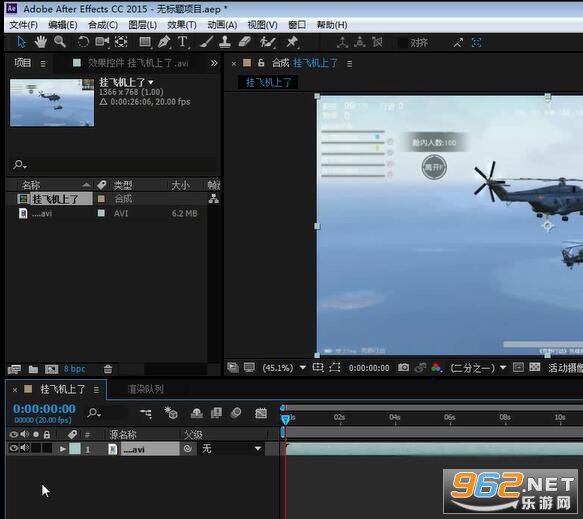The height and width of the screenshot is (519, 583).
Task: Click viewer current time 0:00:00:00
Action: (369, 368)
